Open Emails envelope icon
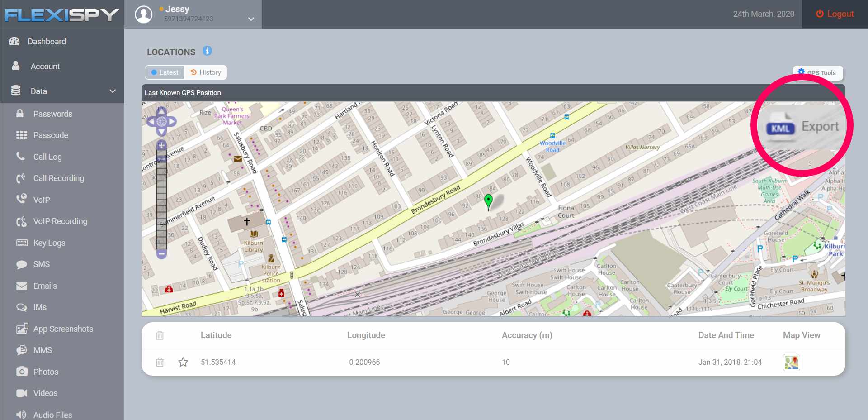Screen dimensions: 868x420 pos(21,286)
